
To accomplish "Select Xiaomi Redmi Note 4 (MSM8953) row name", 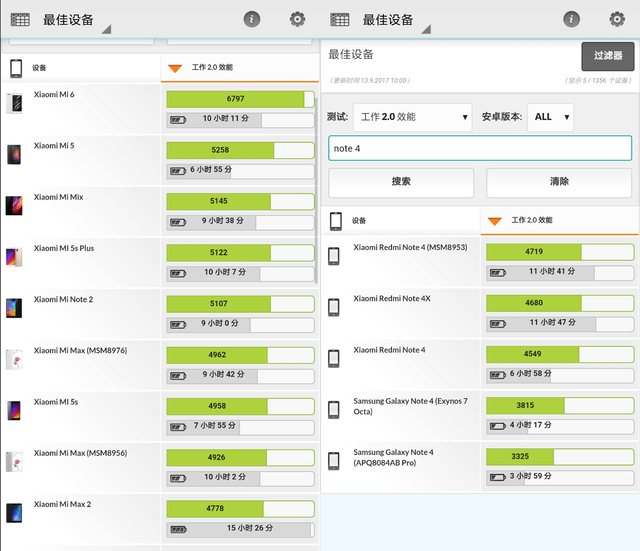I will [x=410, y=247].
